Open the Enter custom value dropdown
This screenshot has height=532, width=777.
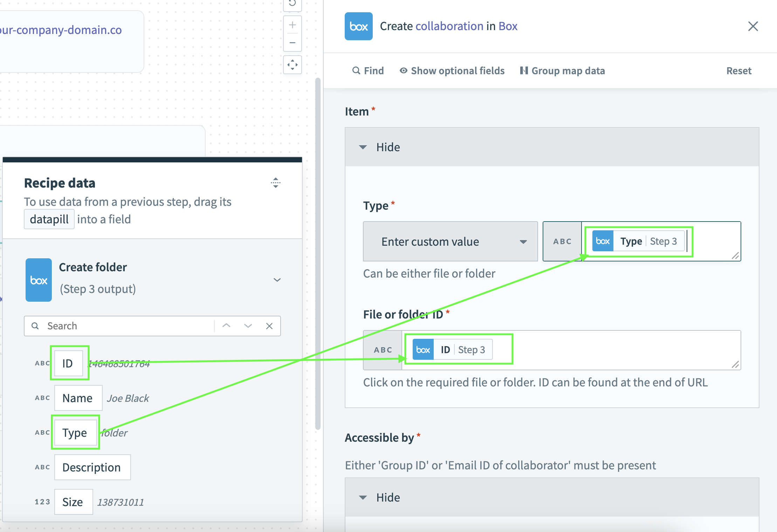click(450, 241)
